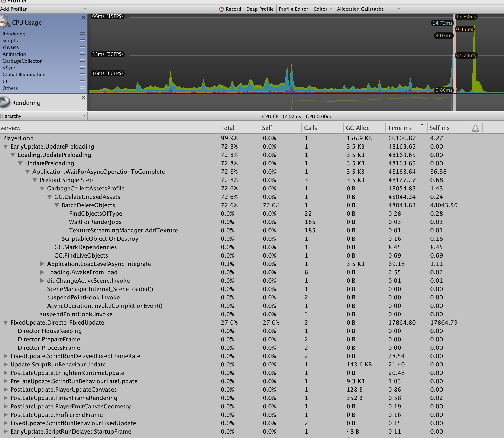Select the Director.HouseKeeping row

pyautogui.click(x=252, y=331)
